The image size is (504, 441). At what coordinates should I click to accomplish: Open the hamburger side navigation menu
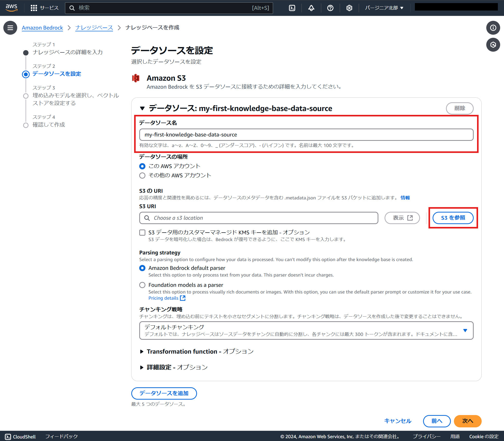coord(10,28)
